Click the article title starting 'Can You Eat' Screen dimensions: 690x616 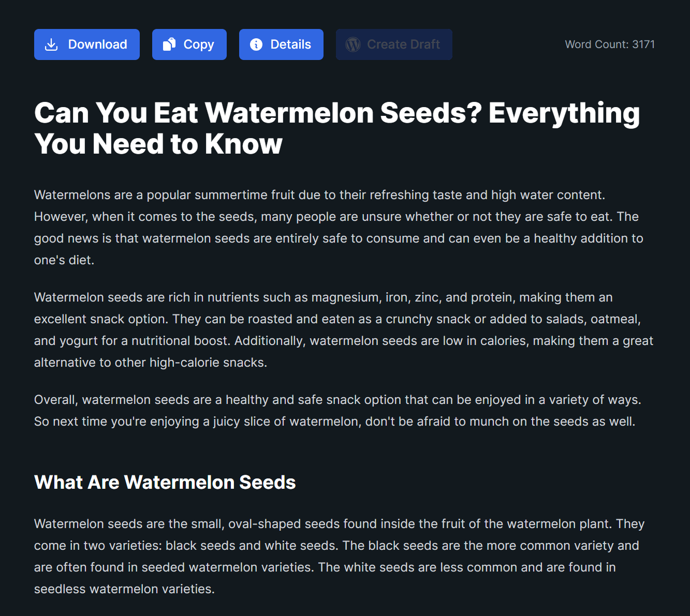coord(337,128)
